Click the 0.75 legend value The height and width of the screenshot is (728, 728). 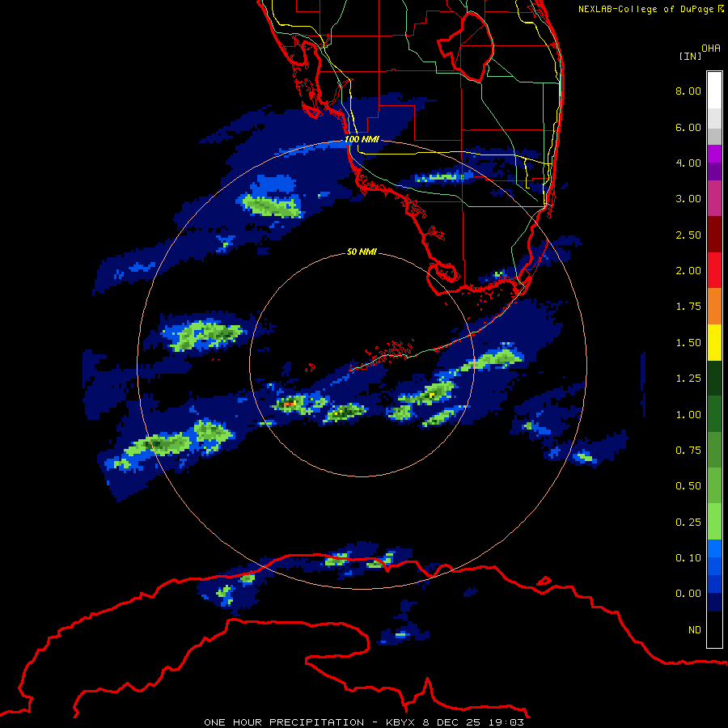(x=688, y=451)
